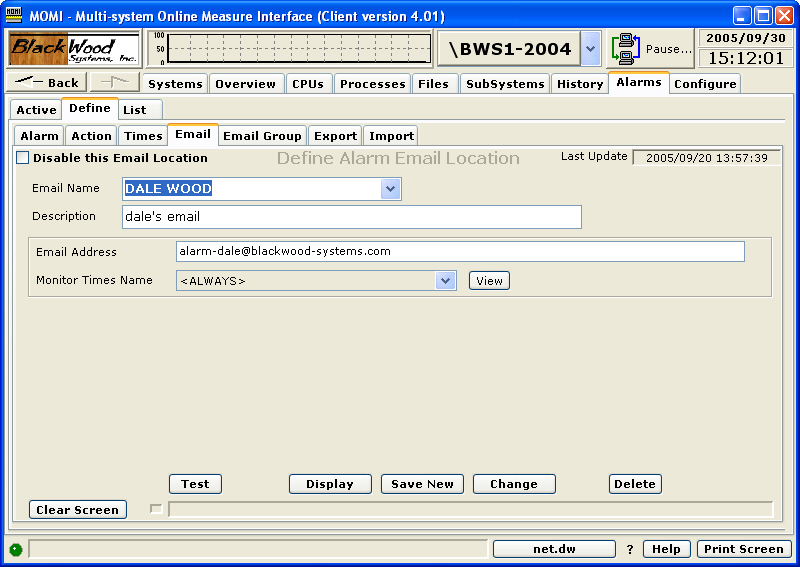
Task: Expand the Monitor Times Name dropdown
Action: coord(446,281)
